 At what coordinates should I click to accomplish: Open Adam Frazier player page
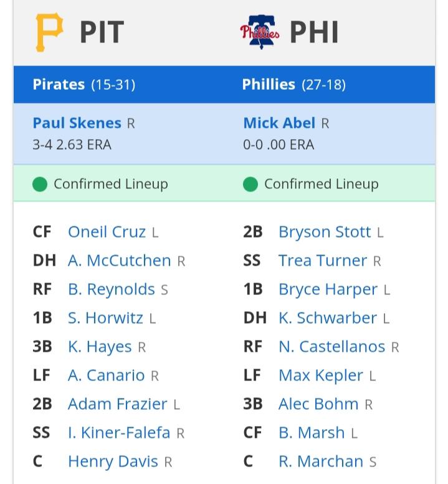(118, 404)
